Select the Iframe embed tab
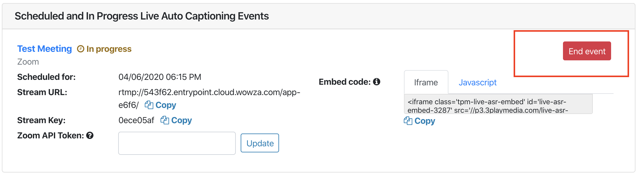Viewport: 644px width, 178px height. 426,82
